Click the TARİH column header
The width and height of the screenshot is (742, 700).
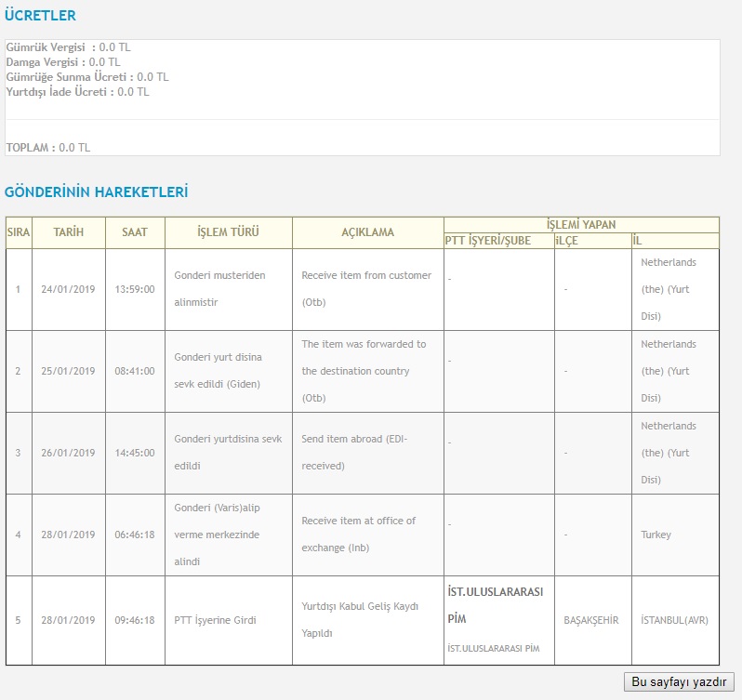coord(69,232)
